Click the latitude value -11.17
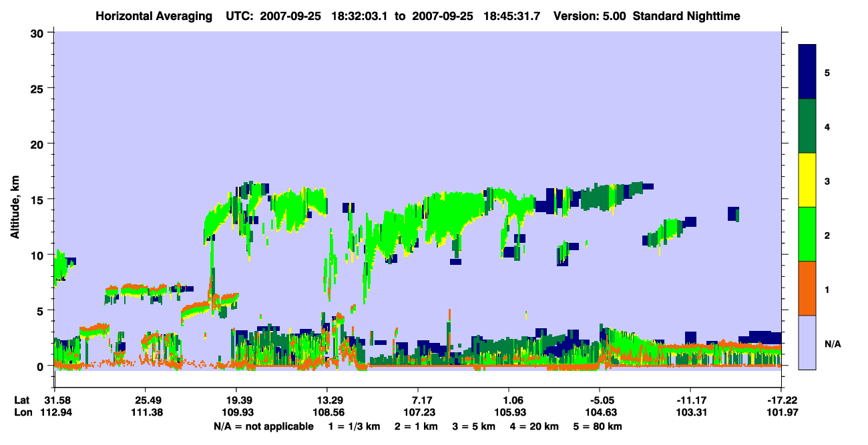 (x=690, y=400)
